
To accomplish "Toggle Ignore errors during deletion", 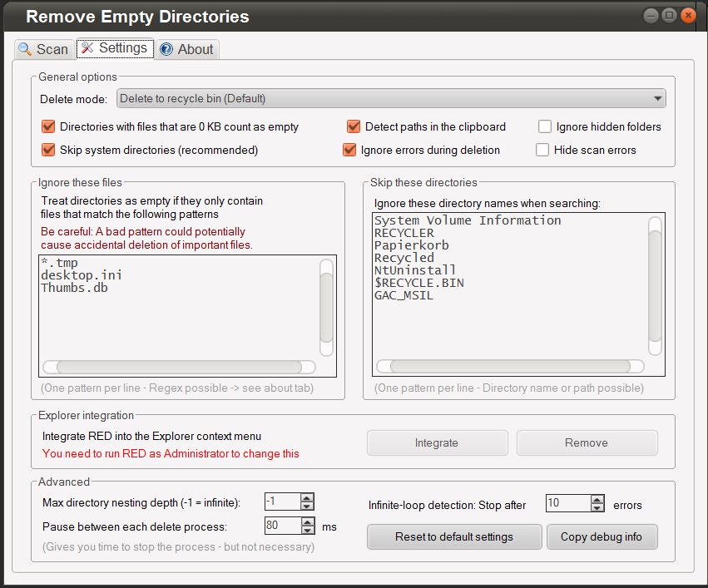I will [x=349, y=151].
